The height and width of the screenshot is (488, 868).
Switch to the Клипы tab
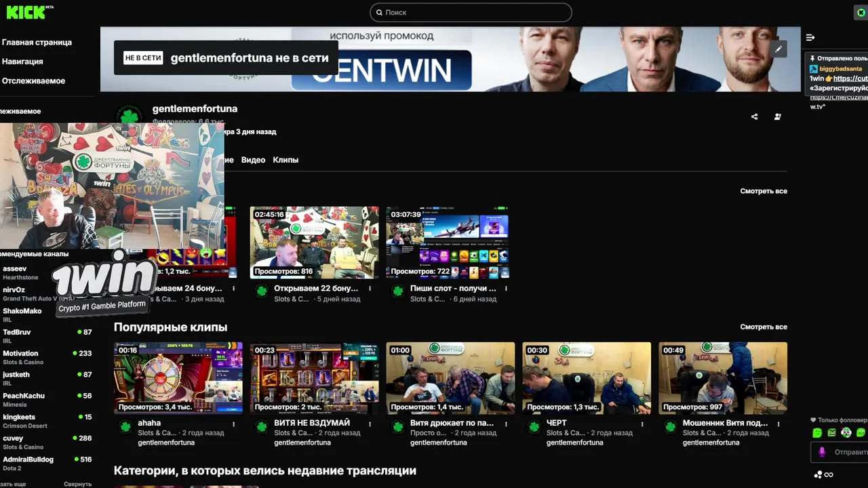pos(285,160)
